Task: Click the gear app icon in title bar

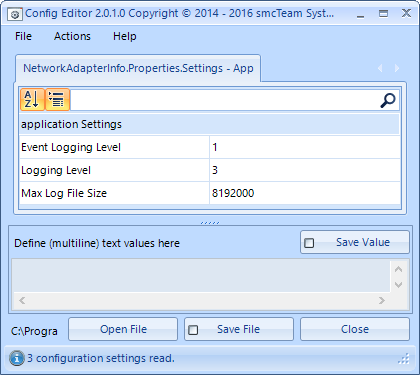Action: tap(15, 14)
